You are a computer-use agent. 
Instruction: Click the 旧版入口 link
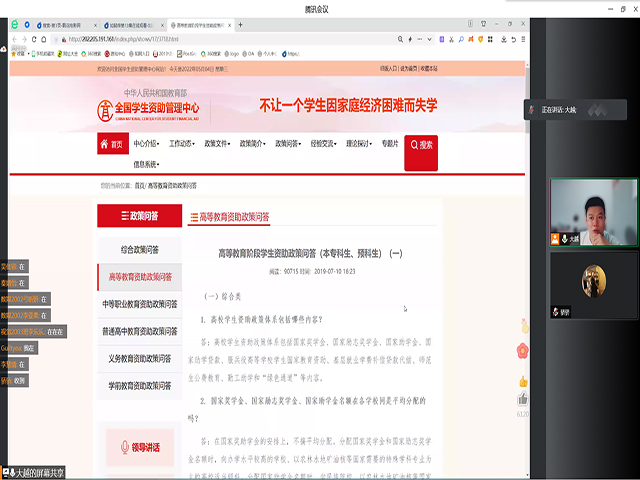(388, 69)
